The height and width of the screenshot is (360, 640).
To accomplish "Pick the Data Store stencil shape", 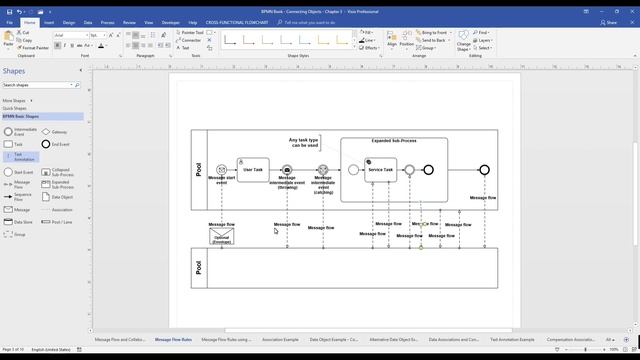I will (x=18, y=222).
